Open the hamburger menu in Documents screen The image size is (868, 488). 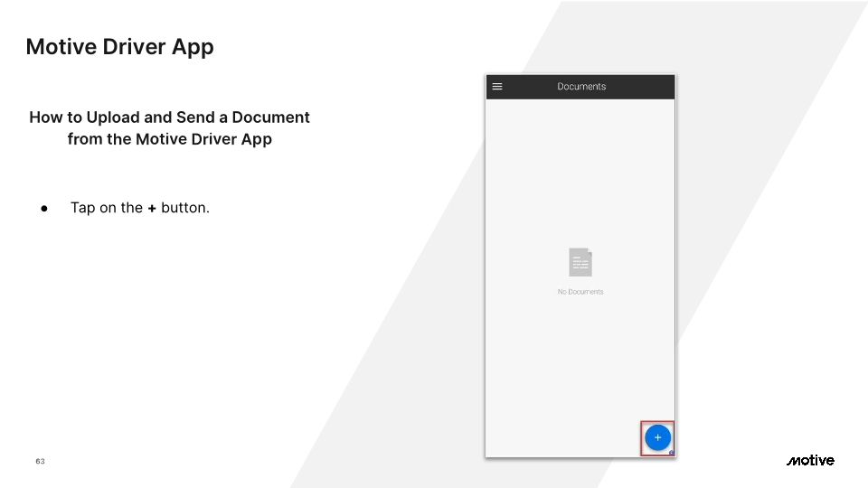[497, 87]
